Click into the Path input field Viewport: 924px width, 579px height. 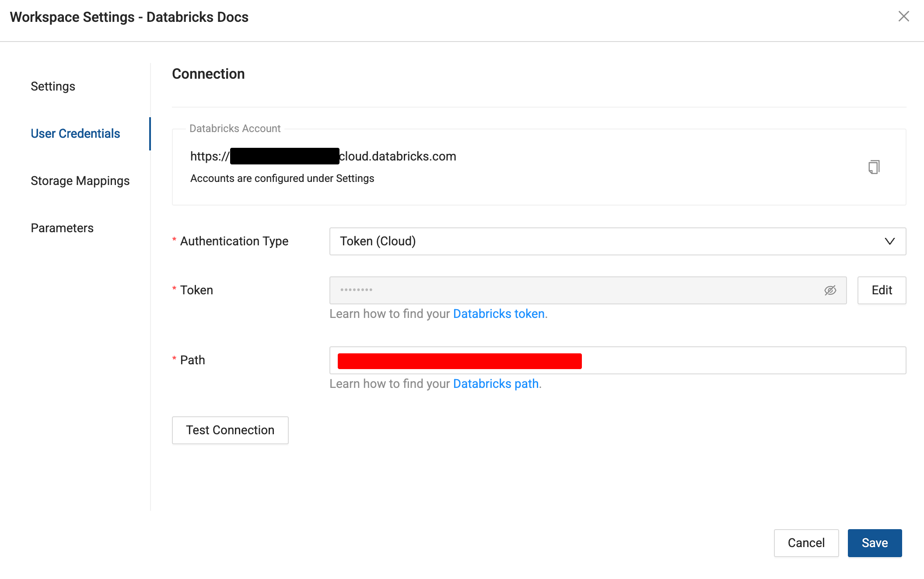coord(617,360)
